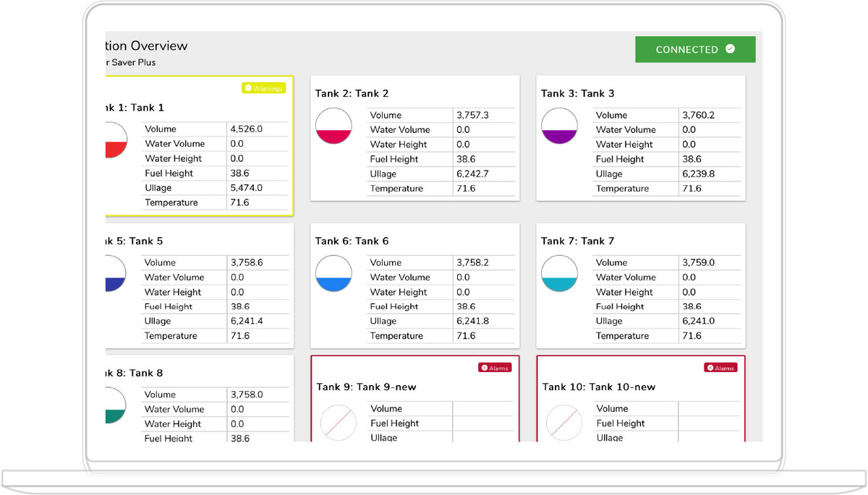Click Tank 5 volume value 3,758.6
The height and width of the screenshot is (495, 868).
click(247, 262)
